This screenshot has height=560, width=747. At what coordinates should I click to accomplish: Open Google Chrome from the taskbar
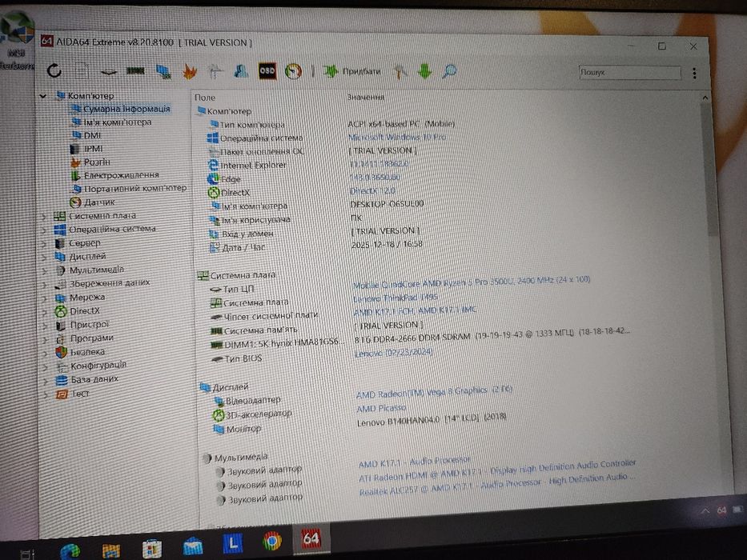(x=272, y=542)
